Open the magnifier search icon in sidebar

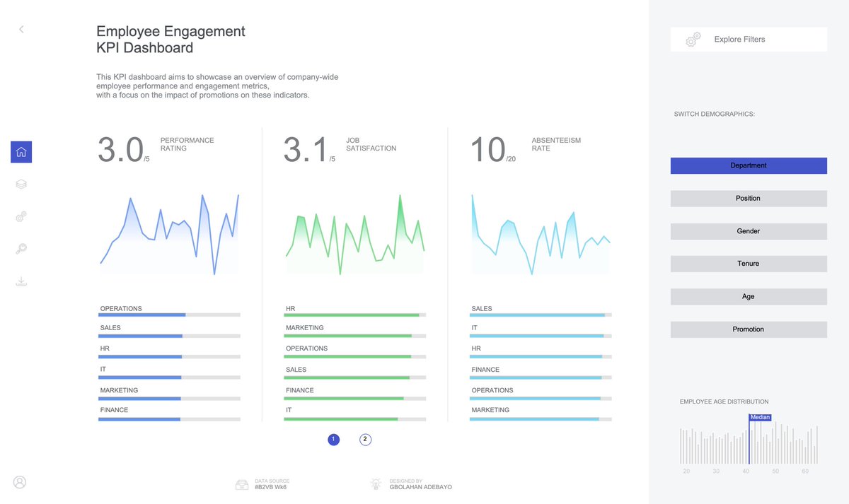pyautogui.click(x=21, y=249)
